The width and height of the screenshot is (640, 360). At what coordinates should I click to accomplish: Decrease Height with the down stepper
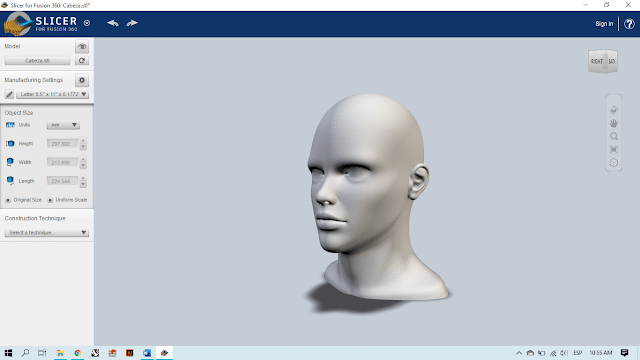(83, 147)
